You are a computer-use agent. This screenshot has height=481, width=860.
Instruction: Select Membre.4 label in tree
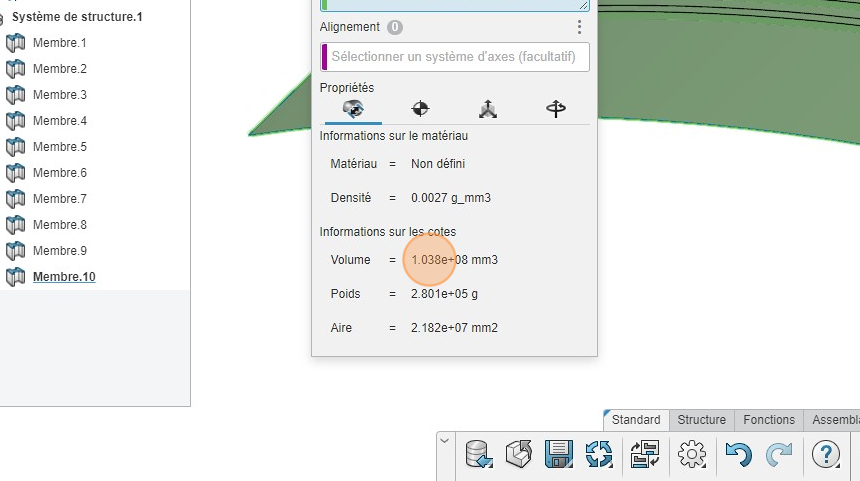point(59,121)
